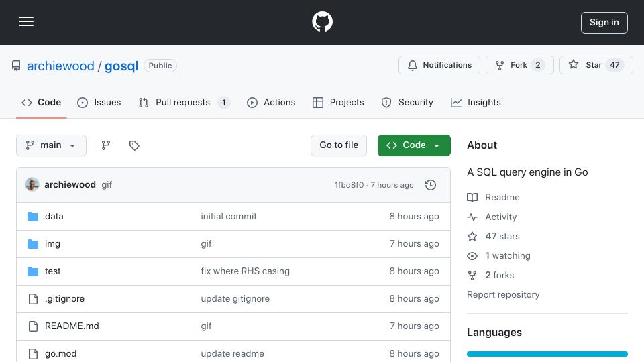Open the Insights tab
The image size is (644, 362).
pyautogui.click(x=476, y=102)
